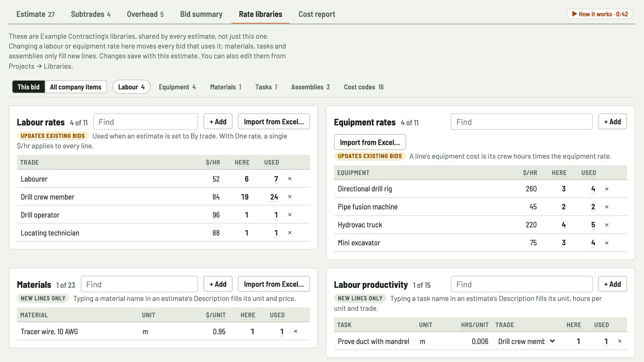Screen dimensions: 644x362
Task: Open used count for Hydrovac truck
Action: click(593, 225)
